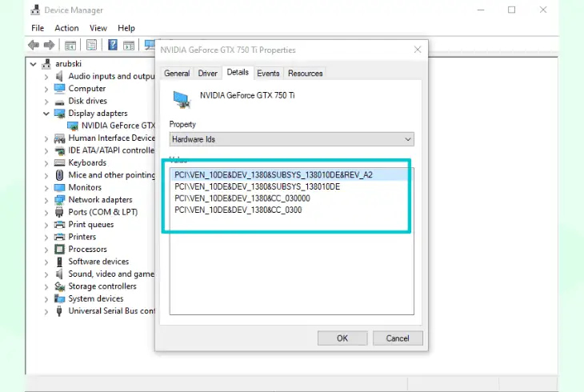
Task: Click the Software devices icon
Action: pyautogui.click(x=59, y=262)
